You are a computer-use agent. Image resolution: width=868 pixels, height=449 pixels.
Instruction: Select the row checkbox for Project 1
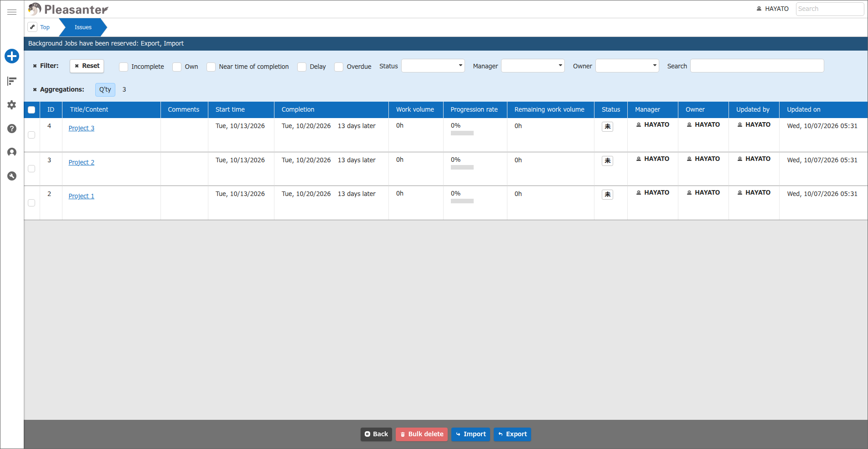(31, 203)
